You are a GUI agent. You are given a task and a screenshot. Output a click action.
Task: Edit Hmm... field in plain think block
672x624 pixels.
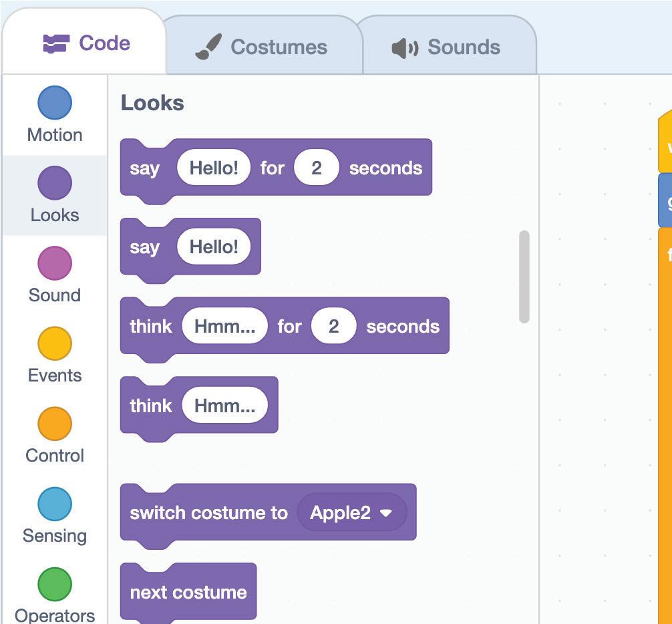pos(224,406)
